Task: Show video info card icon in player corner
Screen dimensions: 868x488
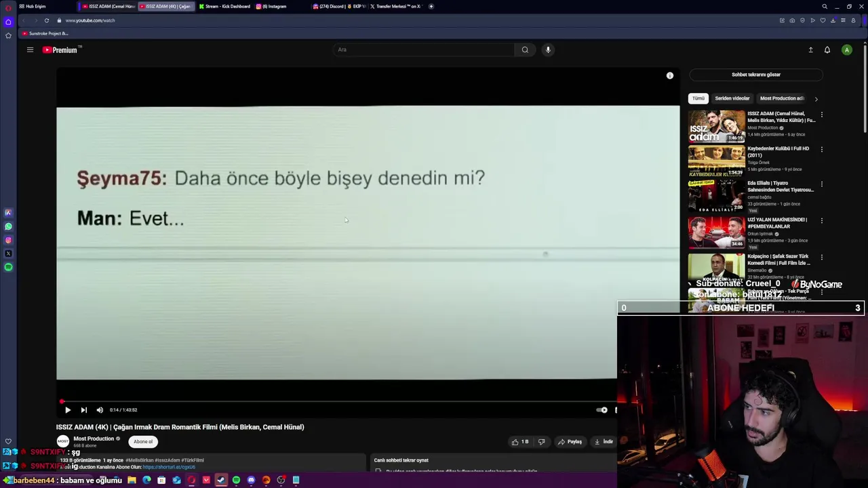Action: [x=670, y=75]
